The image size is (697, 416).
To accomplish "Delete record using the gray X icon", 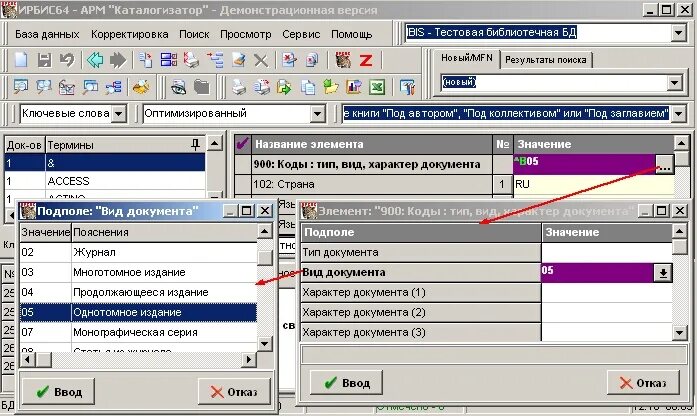I will (x=261, y=60).
